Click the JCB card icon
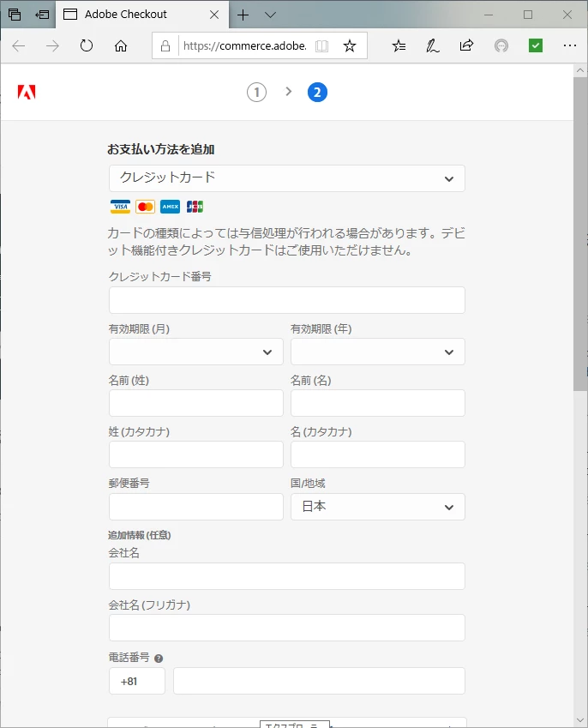 (195, 207)
